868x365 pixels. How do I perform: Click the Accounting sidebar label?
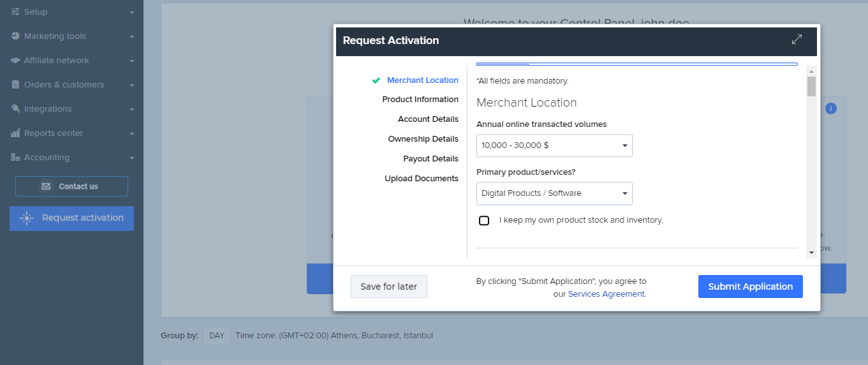pos(47,158)
